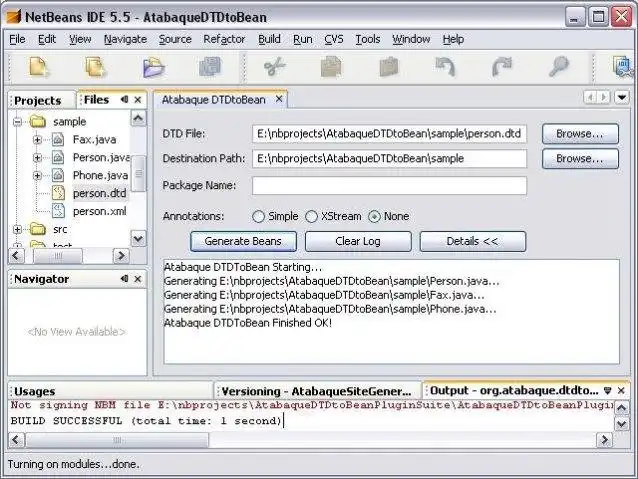Click the editor tabs scroll-right arrow
The height and width of the screenshot is (479, 638).
point(603,97)
